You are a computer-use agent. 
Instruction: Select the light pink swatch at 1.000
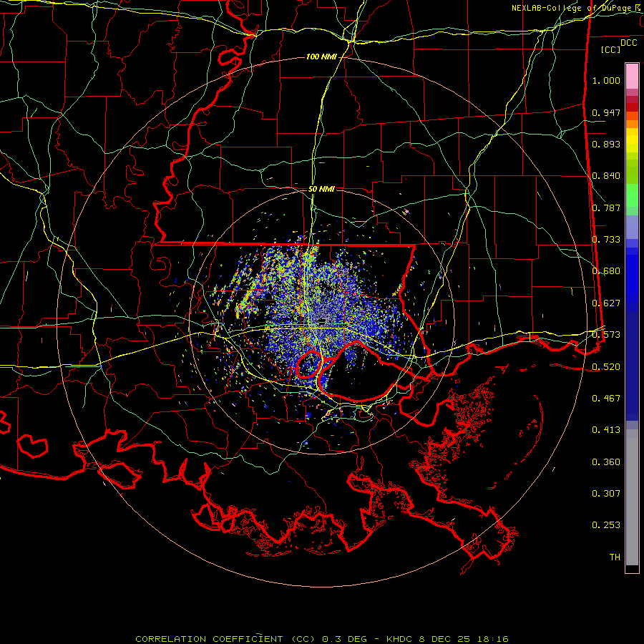pos(632,77)
